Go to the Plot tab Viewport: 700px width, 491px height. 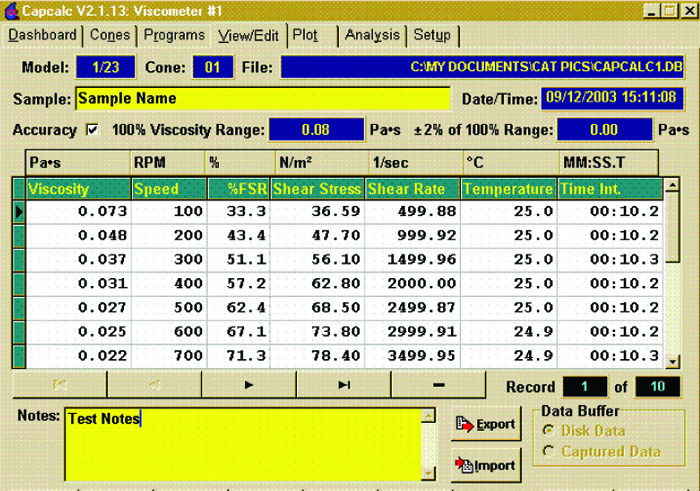coord(312,35)
